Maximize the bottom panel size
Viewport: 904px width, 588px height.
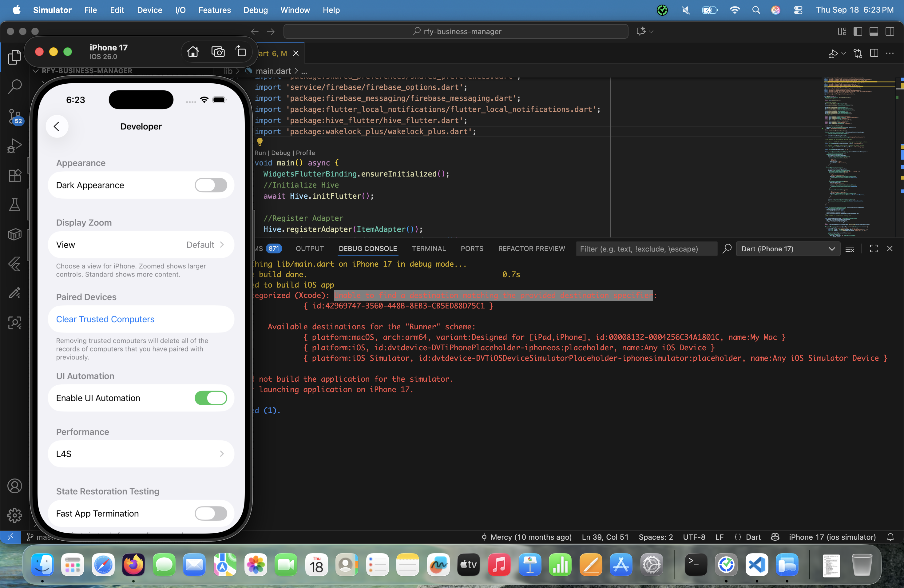pos(874,249)
